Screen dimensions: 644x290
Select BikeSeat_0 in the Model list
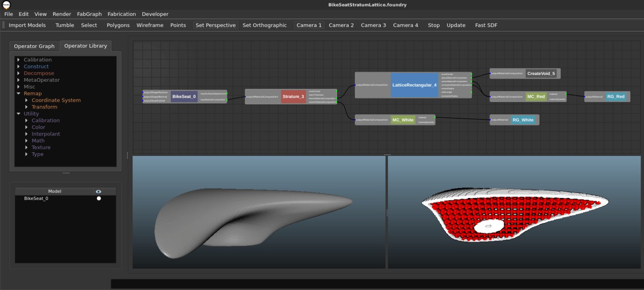coord(36,198)
